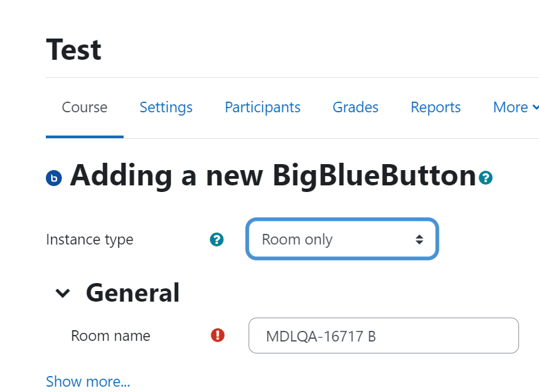Click the Room name label
The image size is (539, 392).
pyautogui.click(x=111, y=336)
